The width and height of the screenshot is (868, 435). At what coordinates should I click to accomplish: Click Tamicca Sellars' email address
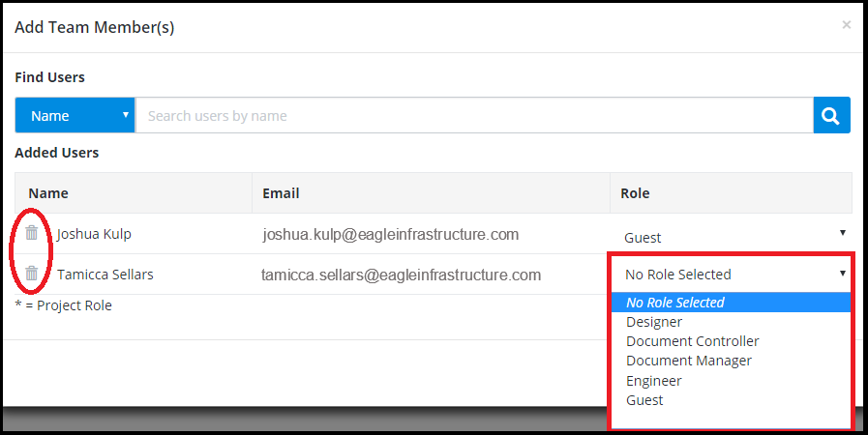pyautogui.click(x=401, y=275)
